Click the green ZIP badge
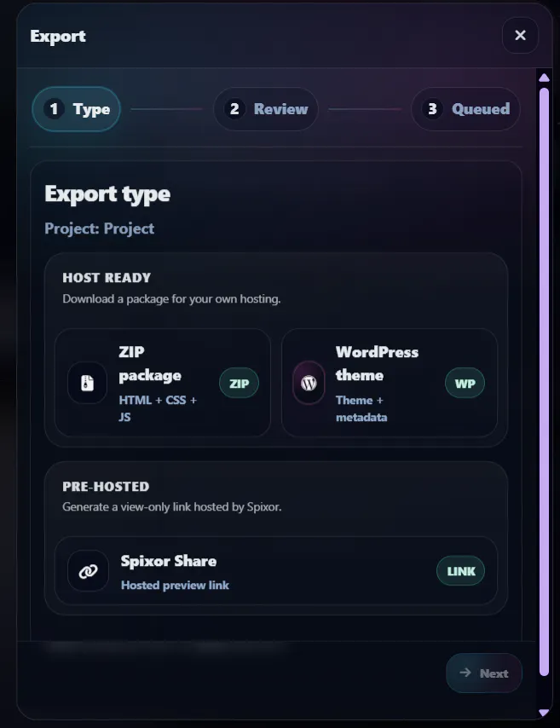560x728 pixels. click(x=240, y=384)
